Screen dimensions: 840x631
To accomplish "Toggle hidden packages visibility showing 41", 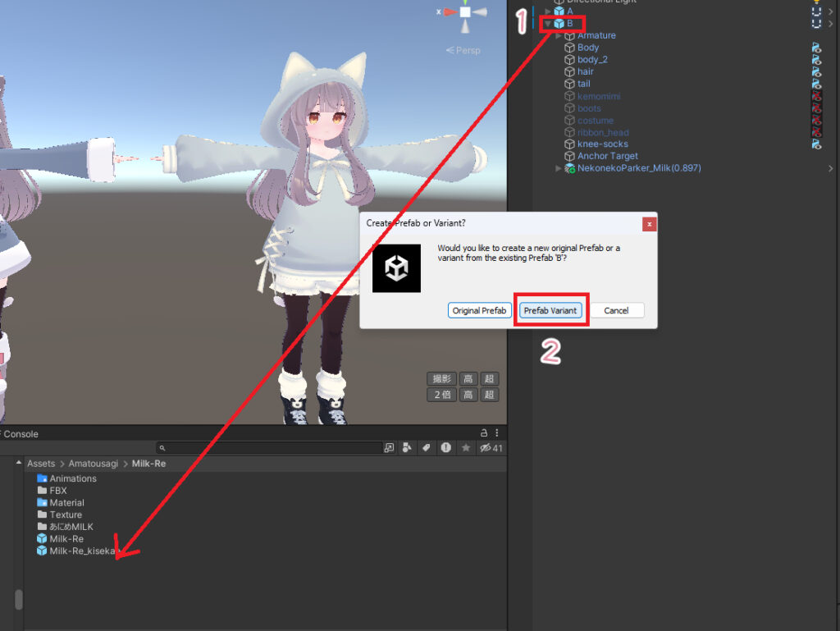I will point(491,448).
